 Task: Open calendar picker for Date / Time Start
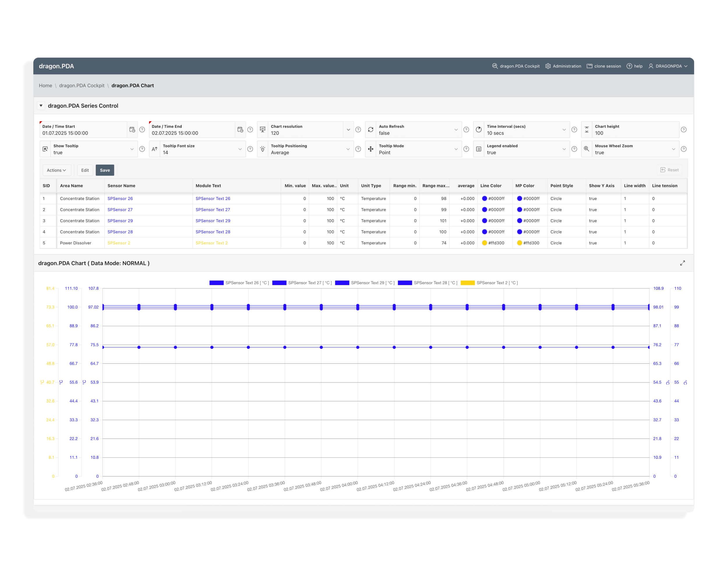click(132, 130)
